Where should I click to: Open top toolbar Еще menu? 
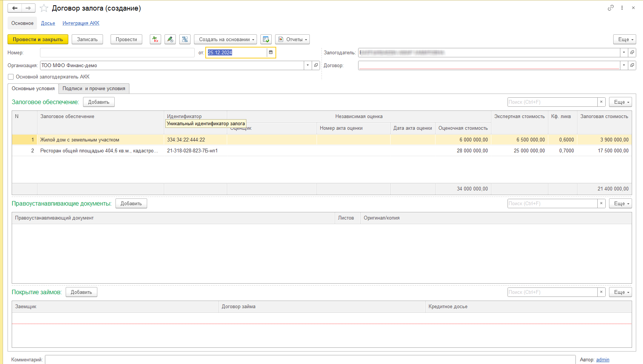pos(625,39)
